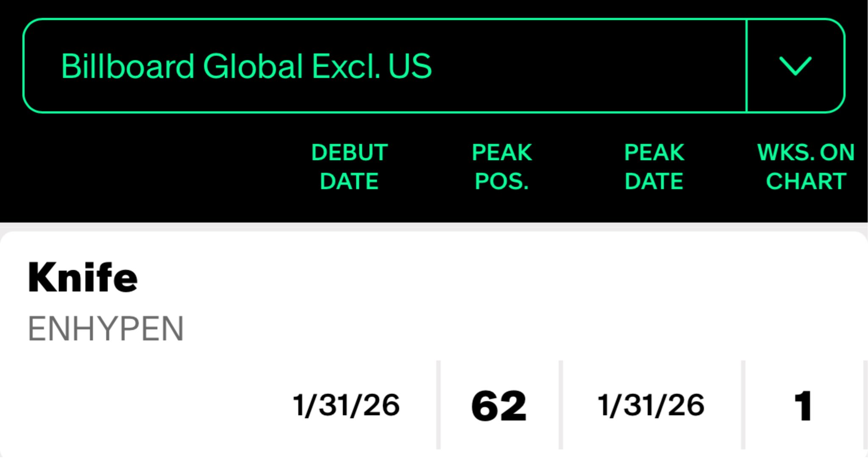The width and height of the screenshot is (868, 460).
Task: Open the song title Knife
Action: (x=83, y=278)
